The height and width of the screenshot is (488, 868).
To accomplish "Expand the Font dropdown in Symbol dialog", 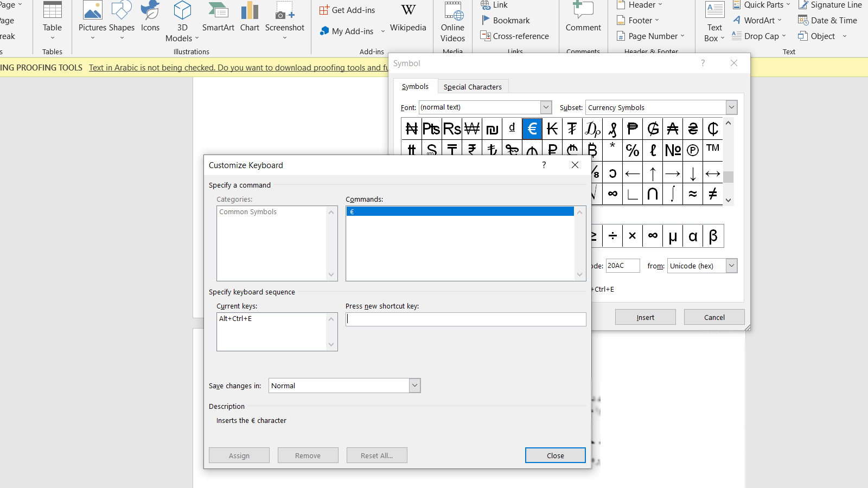I will (x=546, y=107).
